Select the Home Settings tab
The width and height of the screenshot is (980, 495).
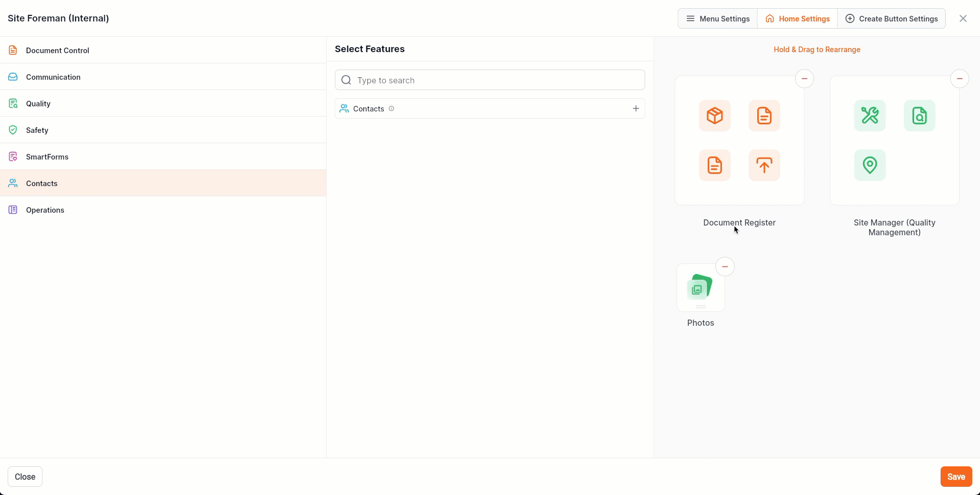point(797,19)
